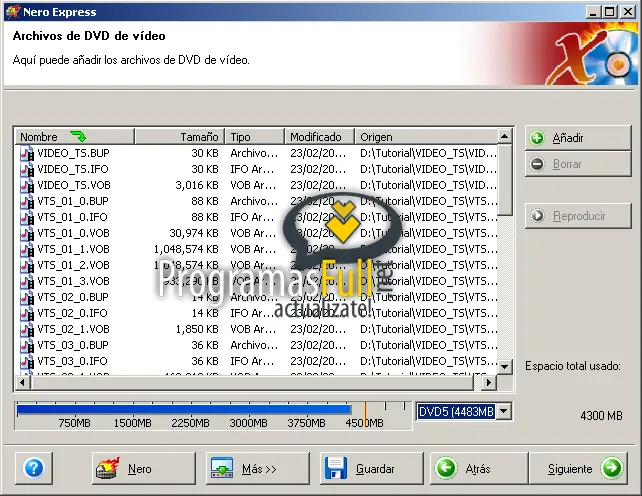Click the Añadir button to add files
This screenshot has height=496, width=642.
[x=578, y=138]
